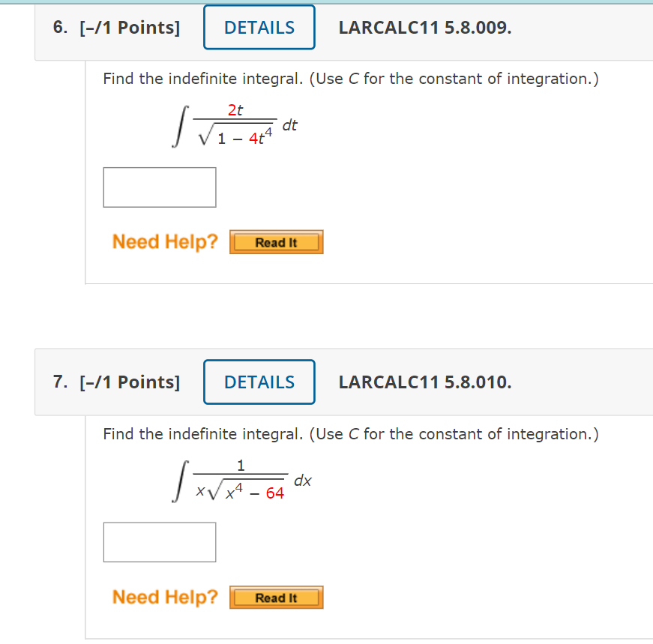Select the answer box for question 6
Screen dimensions: 653x644
coord(159,187)
